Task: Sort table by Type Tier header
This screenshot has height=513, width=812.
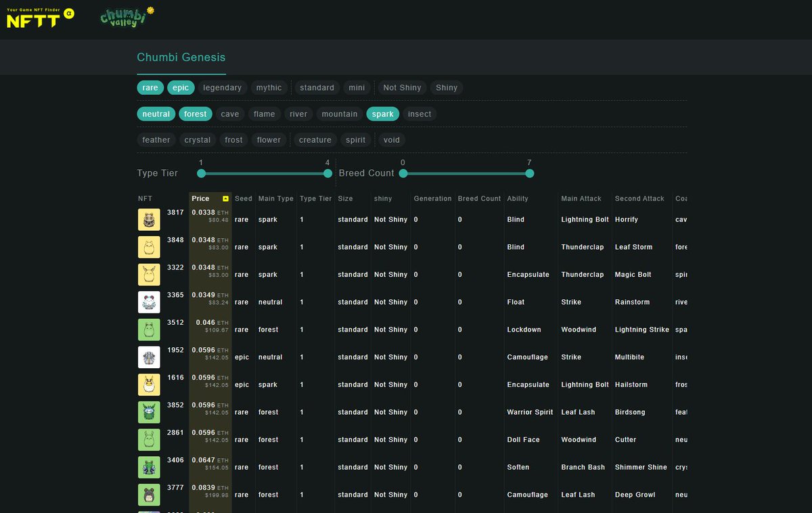Action: point(316,198)
